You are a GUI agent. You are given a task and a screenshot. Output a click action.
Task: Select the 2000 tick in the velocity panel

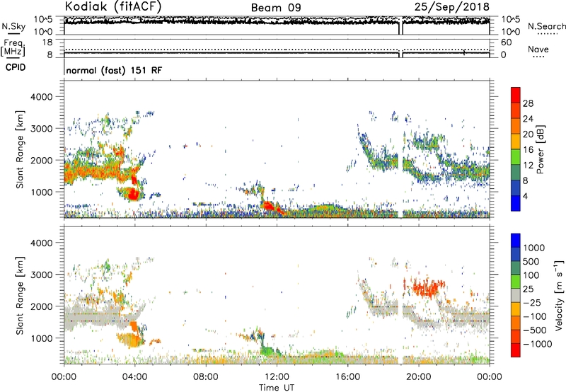pyautogui.click(x=42, y=306)
